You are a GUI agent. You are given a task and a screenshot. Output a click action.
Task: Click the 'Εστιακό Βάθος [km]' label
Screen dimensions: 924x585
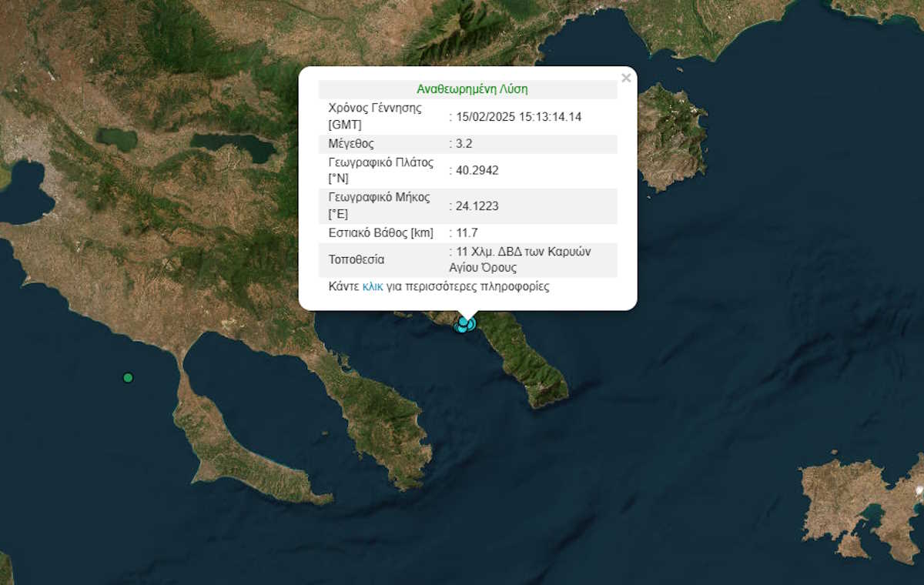(x=380, y=232)
